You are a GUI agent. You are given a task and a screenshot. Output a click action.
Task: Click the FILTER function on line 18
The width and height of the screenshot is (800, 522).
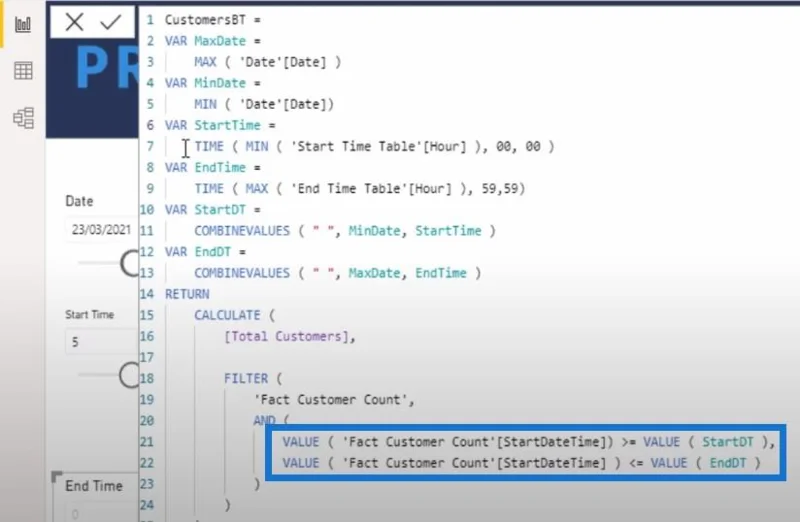246,379
